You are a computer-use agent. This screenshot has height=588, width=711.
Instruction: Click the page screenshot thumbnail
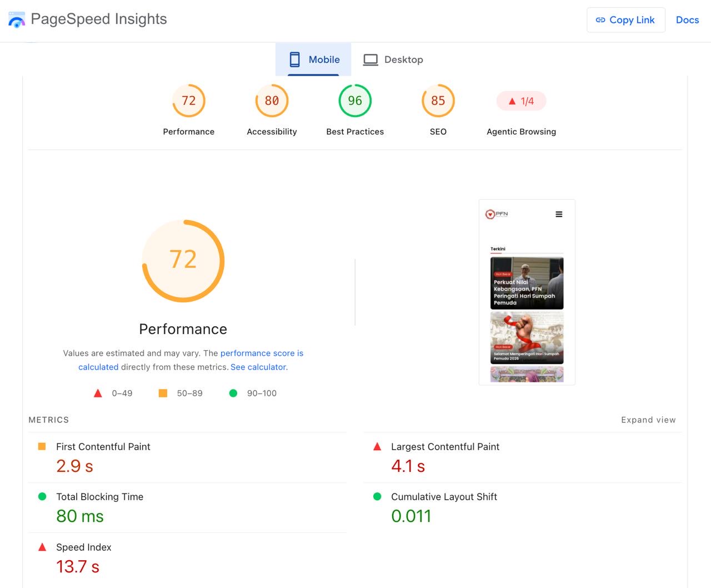point(527,292)
